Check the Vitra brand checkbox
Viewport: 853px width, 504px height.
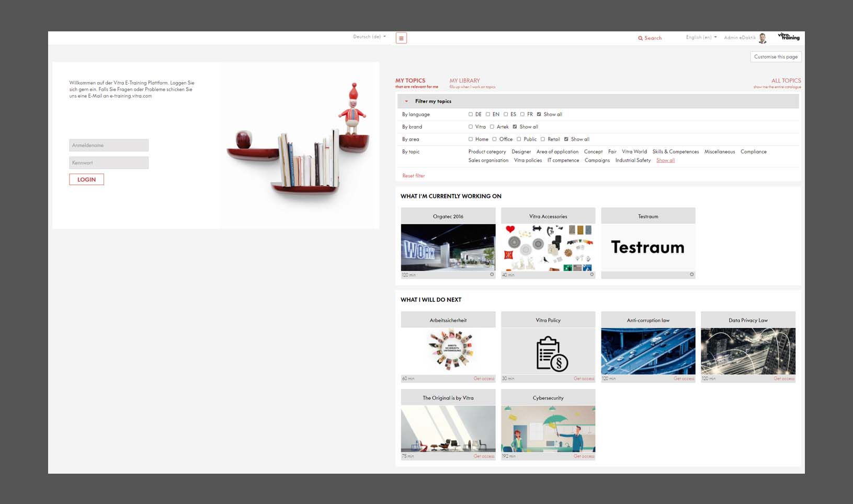(471, 127)
